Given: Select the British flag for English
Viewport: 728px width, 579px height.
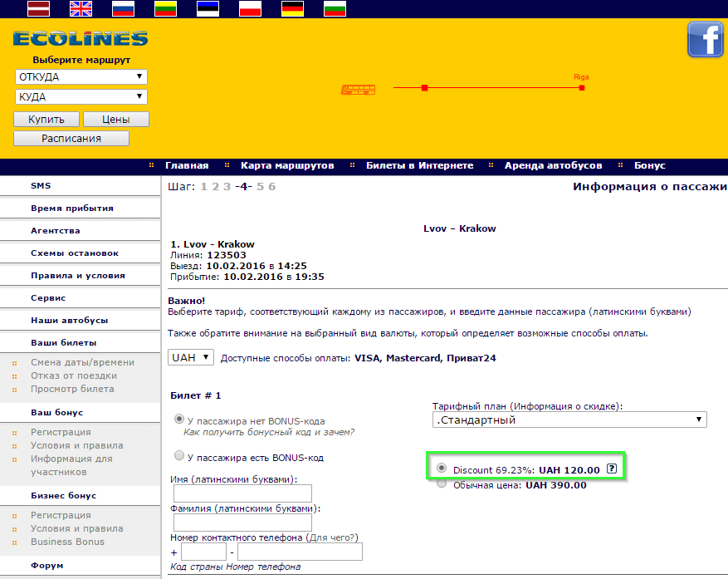Looking at the screenshot, I should [81, 9].
